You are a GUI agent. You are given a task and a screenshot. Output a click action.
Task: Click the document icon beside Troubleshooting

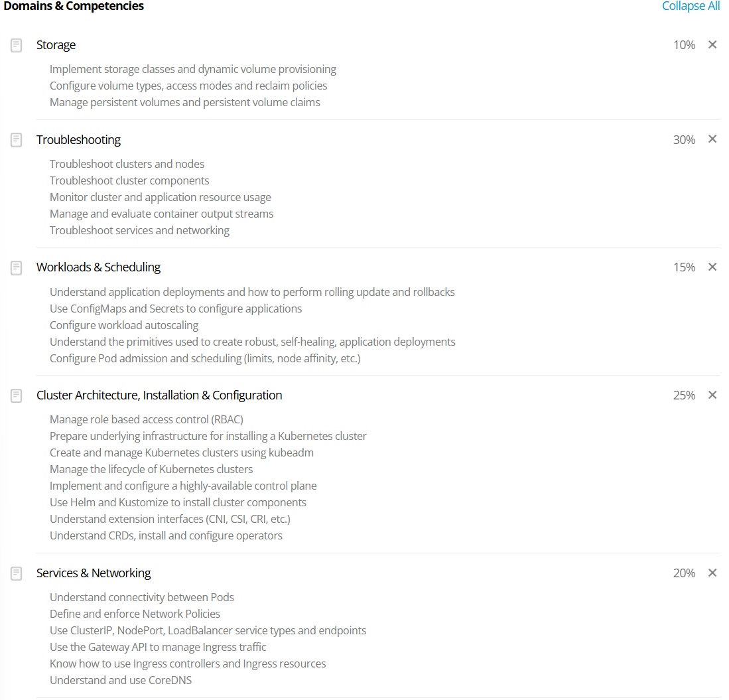click(x=17, y=140)
